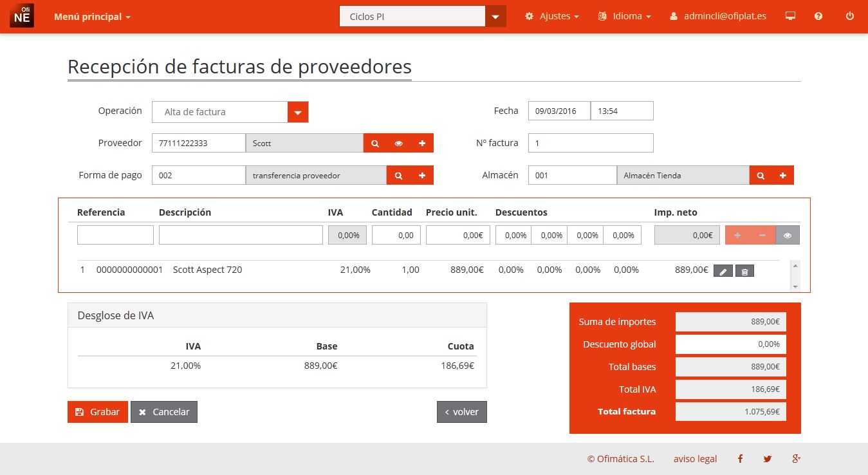Click the Twitter icon in footer
Screen dimensions: 868x475
tap(768, 459)
